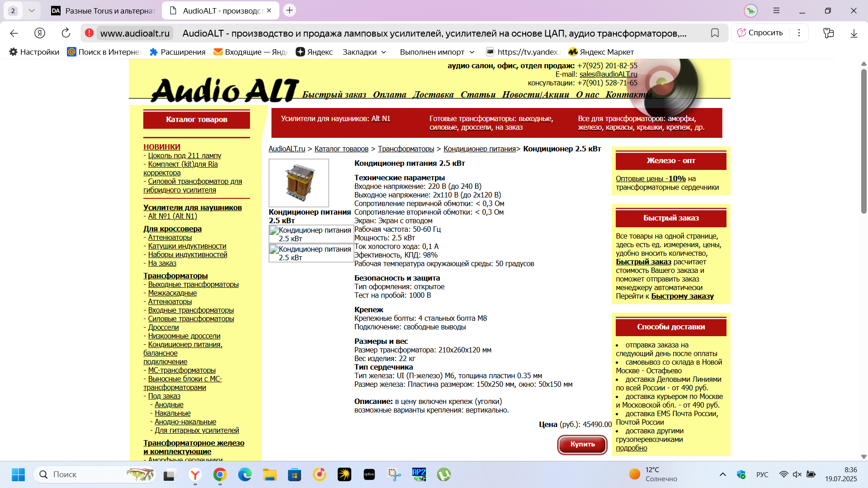868x488 pixels.
Task: Open the Yandex Browser taskbar icon
Action: (x=195, y=474)
